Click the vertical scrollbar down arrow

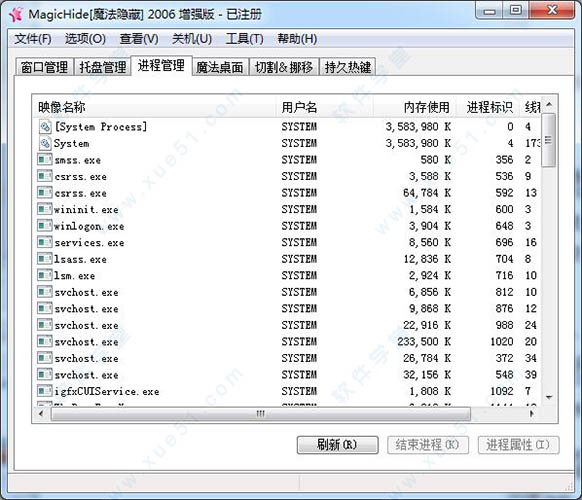549,398
